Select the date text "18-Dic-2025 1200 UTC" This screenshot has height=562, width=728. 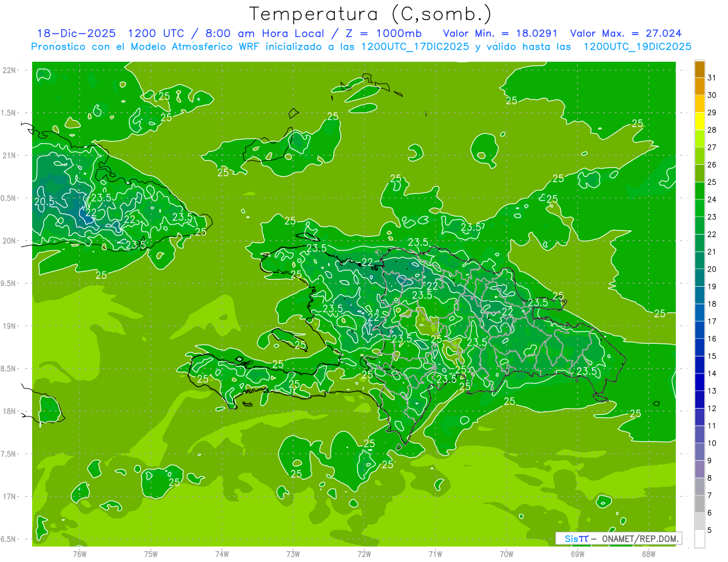[110, 33]
